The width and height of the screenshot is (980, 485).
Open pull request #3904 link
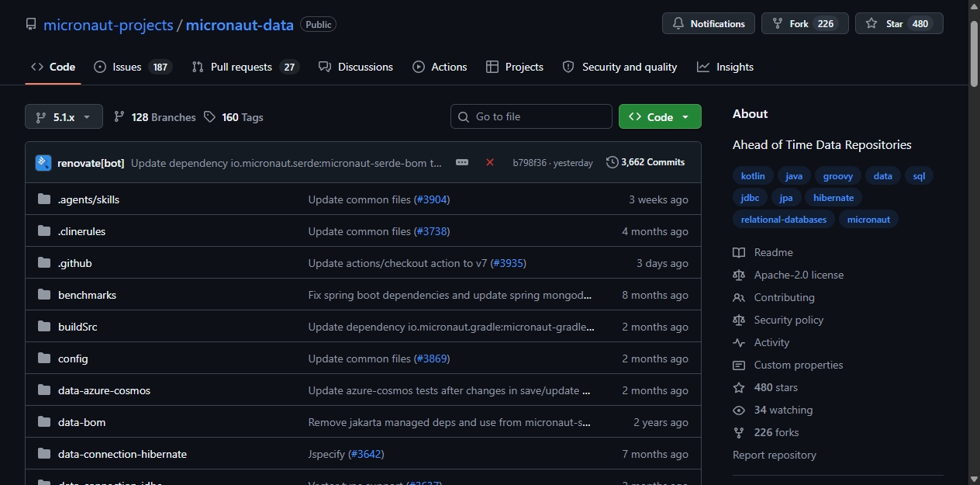(x=432, y=199)
